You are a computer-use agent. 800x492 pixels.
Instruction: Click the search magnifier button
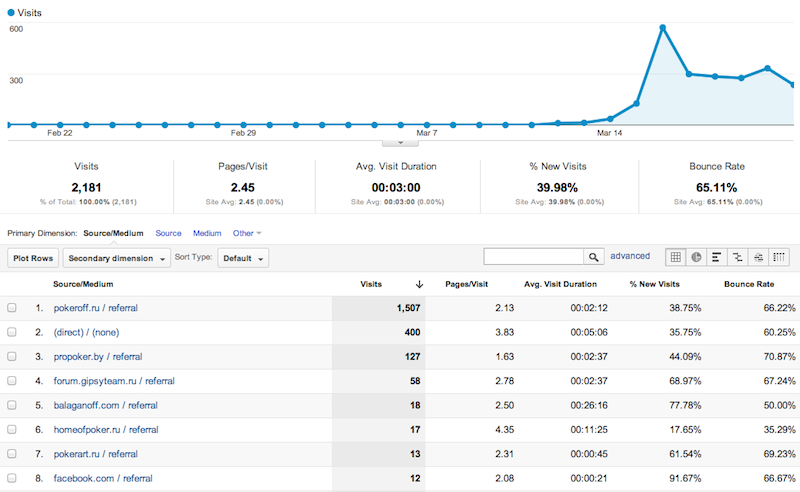tap(594, 257)
